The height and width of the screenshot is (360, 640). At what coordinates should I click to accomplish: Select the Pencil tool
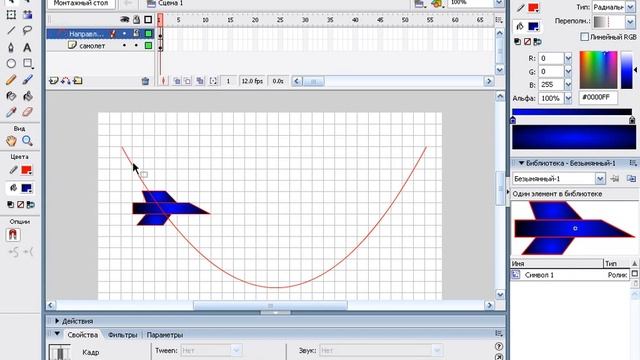(x=11, y=80)
